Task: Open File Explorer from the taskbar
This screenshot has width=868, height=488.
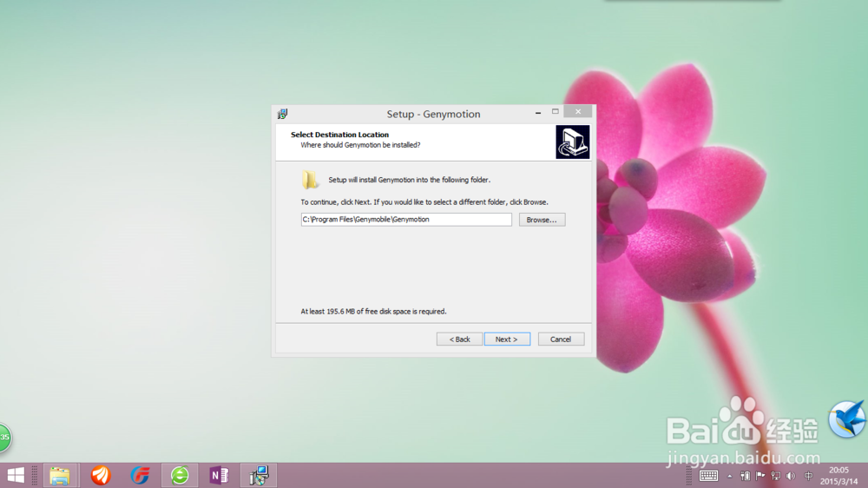Action: click(x=60, y=475)
